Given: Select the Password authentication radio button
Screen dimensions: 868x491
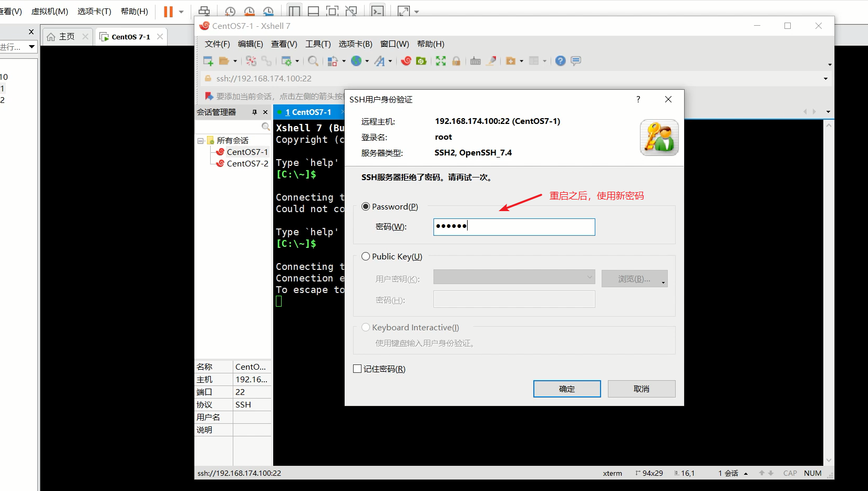Looking at the screenshot, I should pyautogui.click(x=366, y=207).
